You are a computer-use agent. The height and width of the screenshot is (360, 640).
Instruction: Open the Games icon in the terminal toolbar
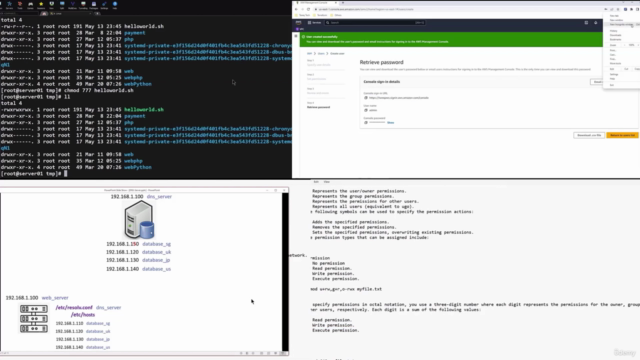click(x=30, y=5)
